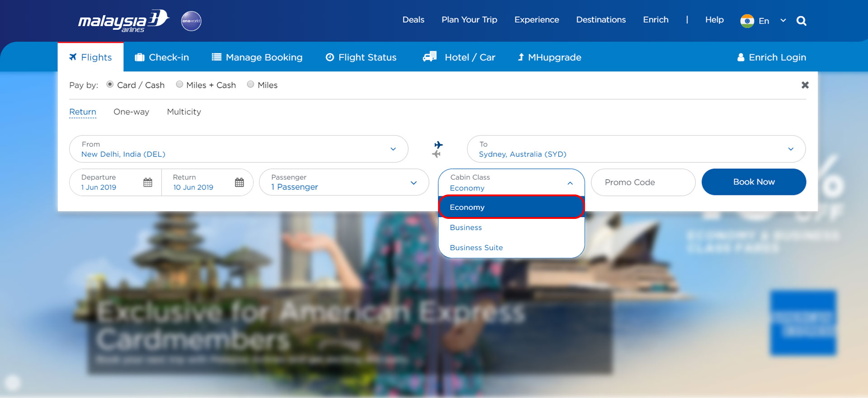Click the oneworld alliance badge
Image resolution: width=868 pixels, height=398 pixels.
pyautogui.click(x=191, y=21)
